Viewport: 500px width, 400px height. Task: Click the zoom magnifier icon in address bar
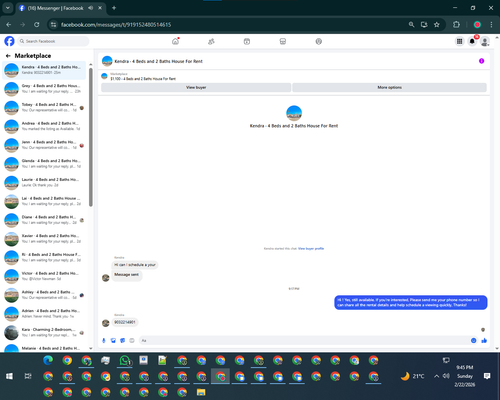click(x=411, y=25)
